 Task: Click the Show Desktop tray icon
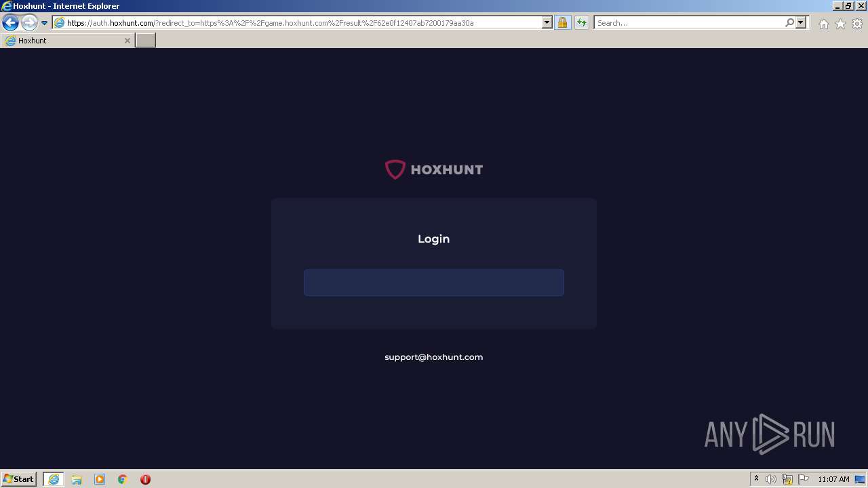click(x=860, y=479)
